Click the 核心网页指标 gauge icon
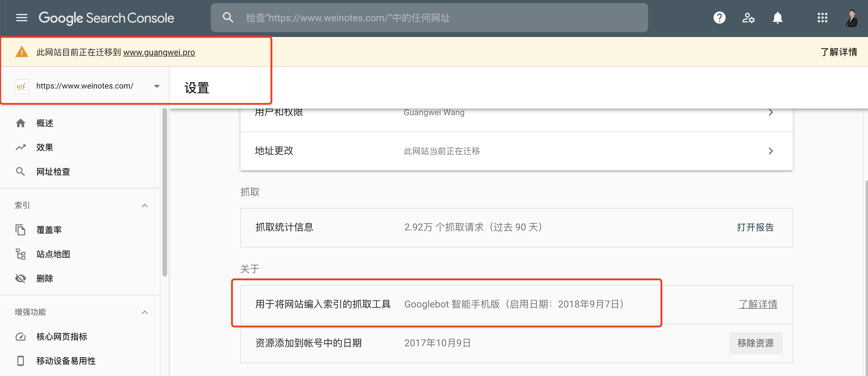The image size is (868, 376). click(21, 337)
